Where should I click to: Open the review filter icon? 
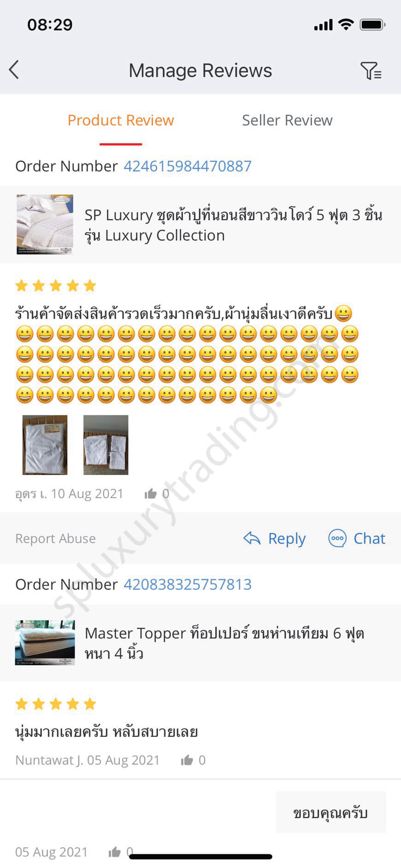click(371, 70)
